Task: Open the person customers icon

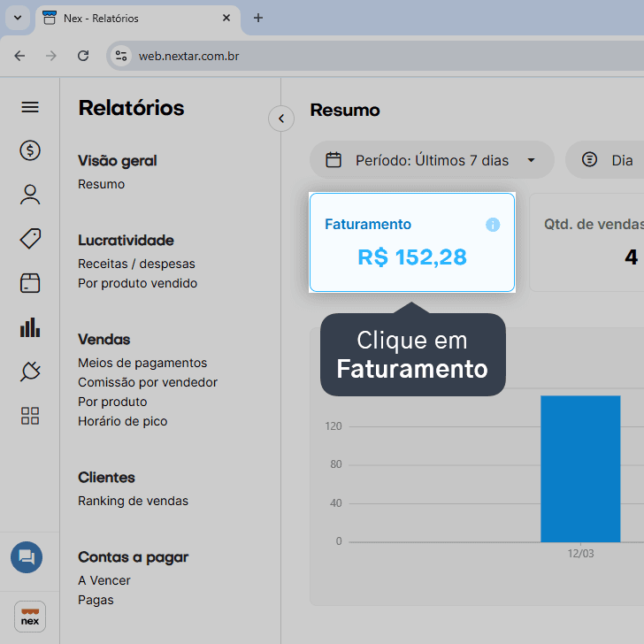Action: click(30, 195)
